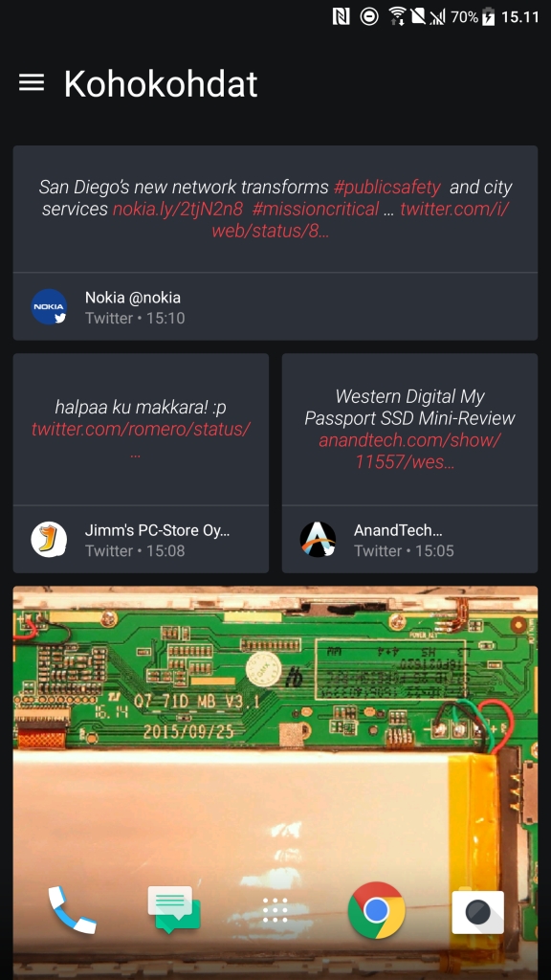
Task: Open the nokia.ly/2tjN2n8 link
Action: pos(177,209)
